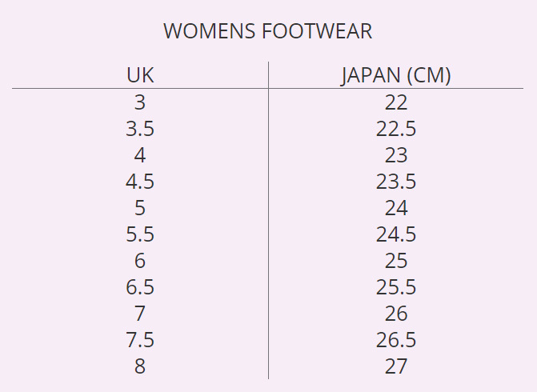Viewport: 537px width, 392px height.
Task: Select the JAPAN (CM) column header
Action: click(x=396, y=75)
